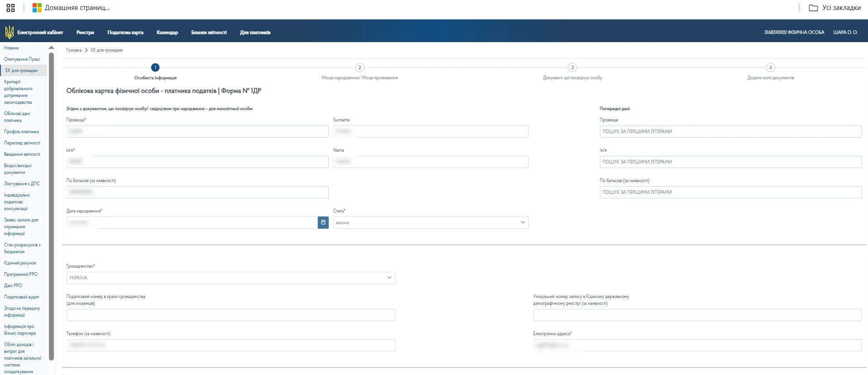This screenshot has height=375, width=868.
Task: Focus the Телефон input field
Action: (230, 345)
